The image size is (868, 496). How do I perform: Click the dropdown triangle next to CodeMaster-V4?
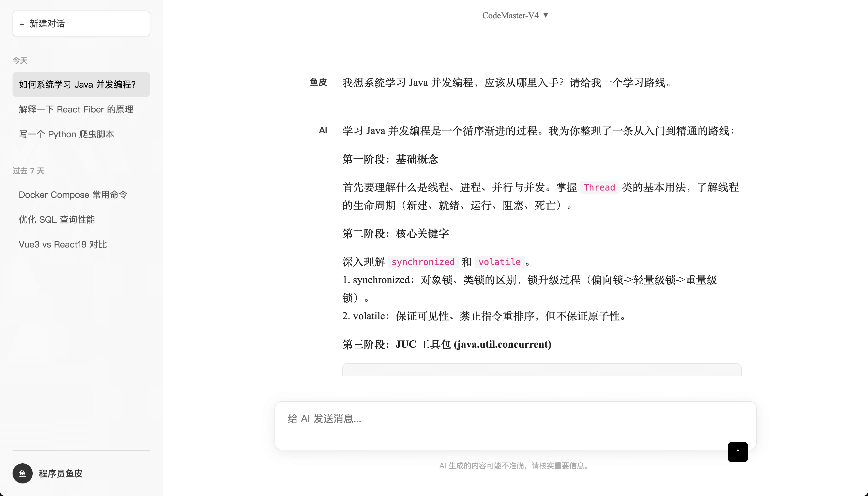tap(546, 15)
